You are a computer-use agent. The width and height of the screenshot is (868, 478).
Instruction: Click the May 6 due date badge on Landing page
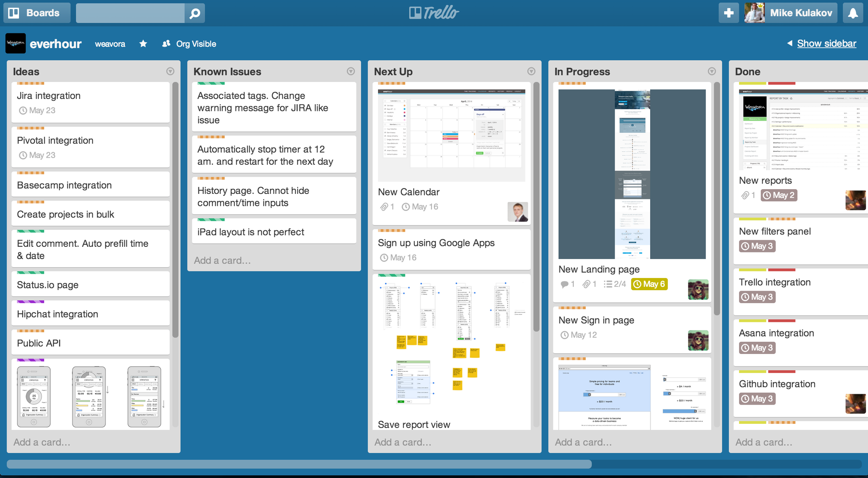[649, 284]
